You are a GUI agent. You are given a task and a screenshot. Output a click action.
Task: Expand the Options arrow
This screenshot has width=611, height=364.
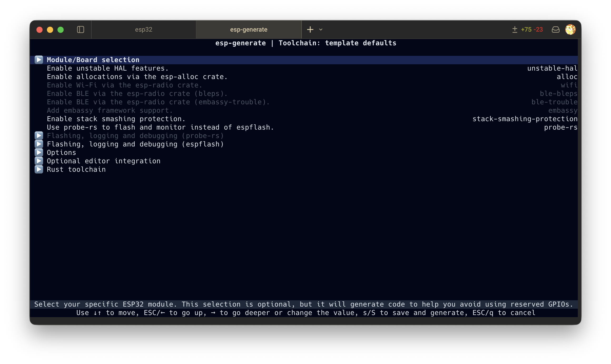(39, 153)
